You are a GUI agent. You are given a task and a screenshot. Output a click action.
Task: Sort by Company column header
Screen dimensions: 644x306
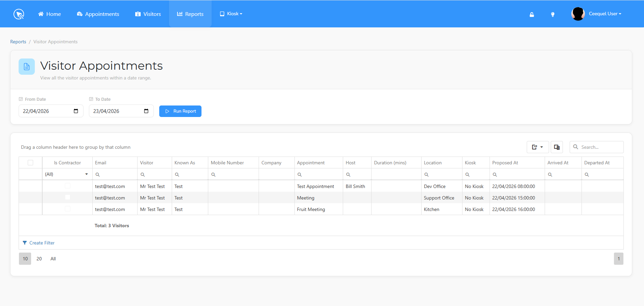[x=277, y=163]
